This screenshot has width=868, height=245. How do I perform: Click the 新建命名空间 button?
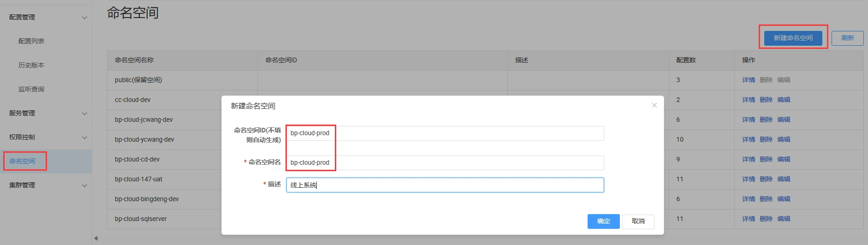[x=793, y=38]
